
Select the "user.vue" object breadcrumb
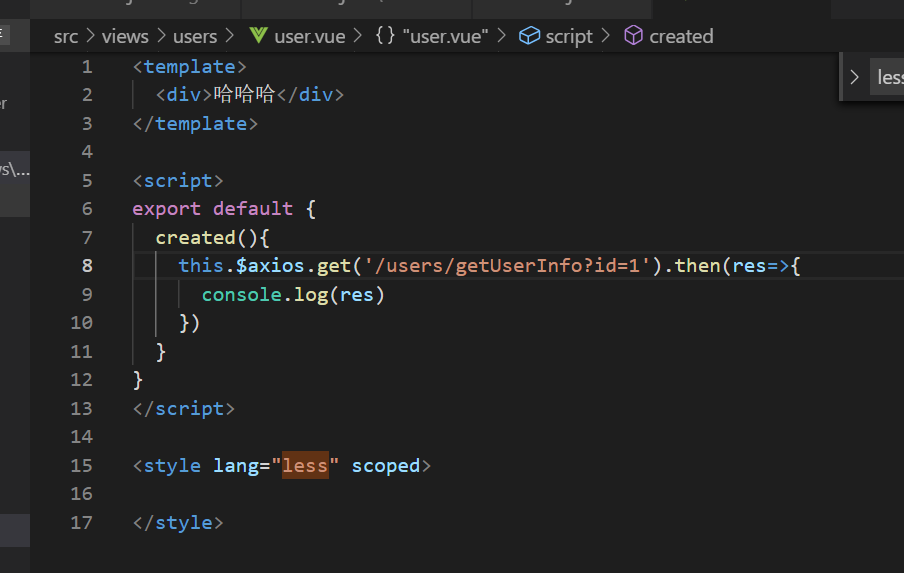[x=446, y=36]
